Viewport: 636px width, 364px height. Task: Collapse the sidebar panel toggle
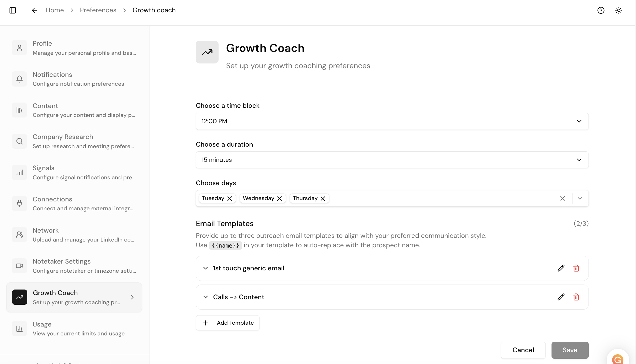[13, 10]
